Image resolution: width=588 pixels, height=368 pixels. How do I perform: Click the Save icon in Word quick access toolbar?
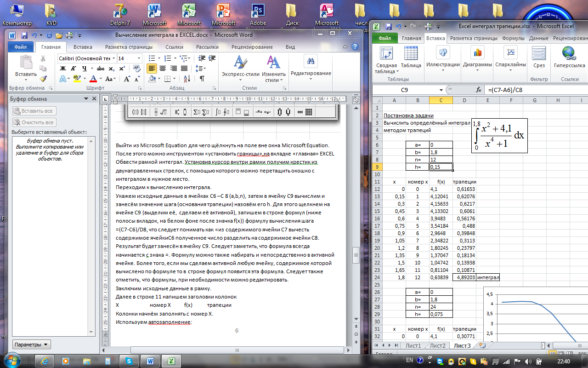[x=24, y=35]
